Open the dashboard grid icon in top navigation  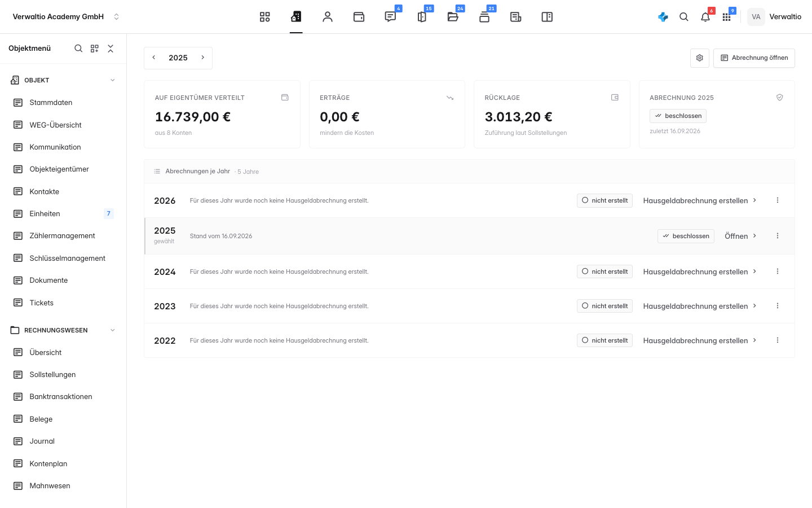[265, 17]
